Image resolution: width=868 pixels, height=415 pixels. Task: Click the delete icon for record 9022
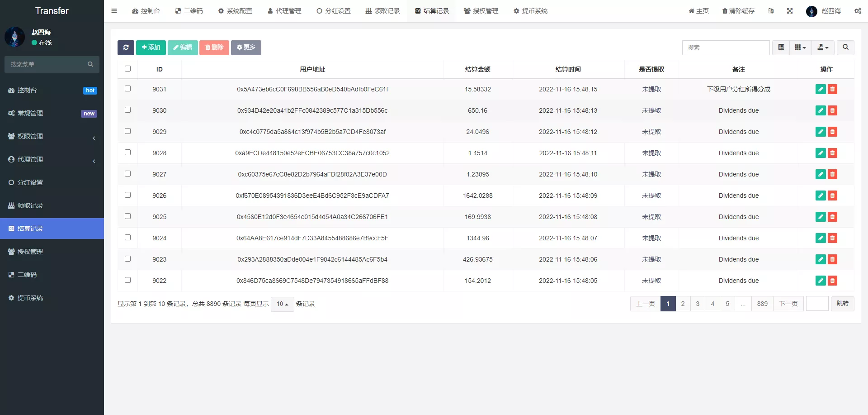[833, 281]
